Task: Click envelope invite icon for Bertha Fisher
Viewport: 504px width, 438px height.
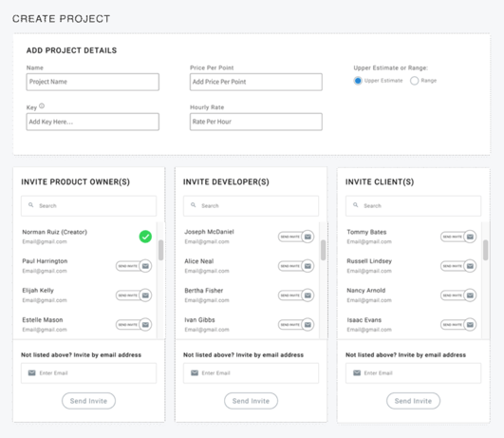Action: point(308,295)
